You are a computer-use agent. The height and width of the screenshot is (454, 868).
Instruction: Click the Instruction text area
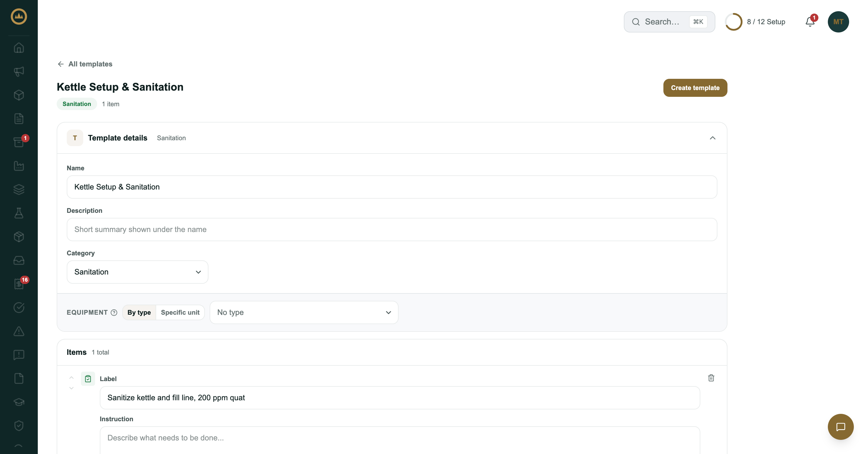click(400, 440)
